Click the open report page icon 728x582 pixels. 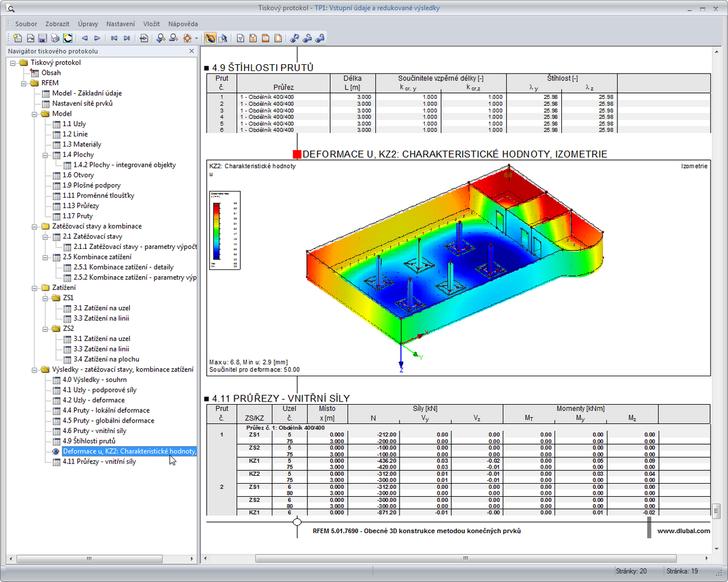coord(30,38)
